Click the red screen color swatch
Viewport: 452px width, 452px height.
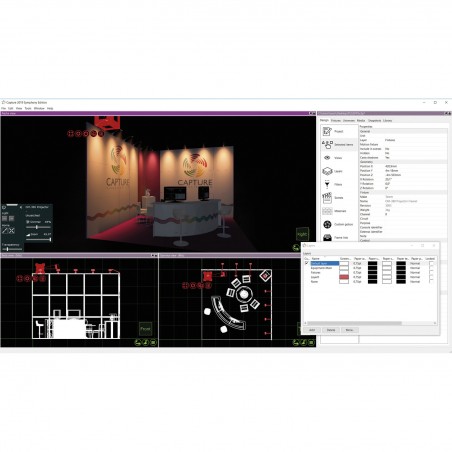(344, 277)
